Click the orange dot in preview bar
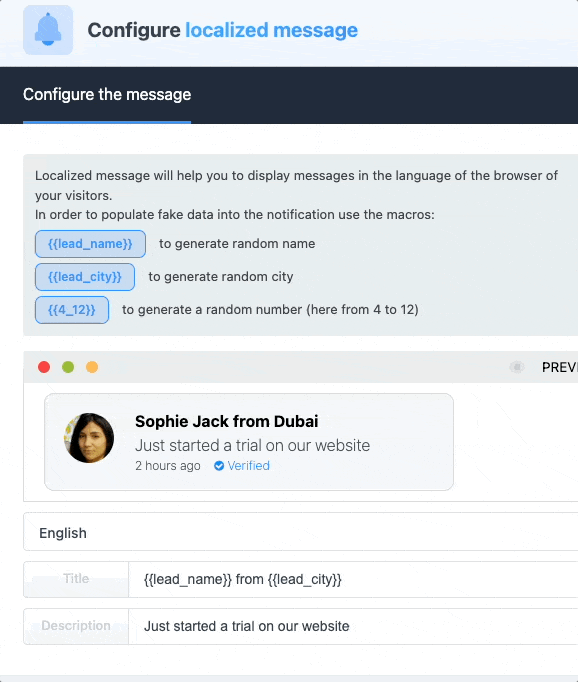This screenshot has height=682, width=578. (x=92, y=367)
